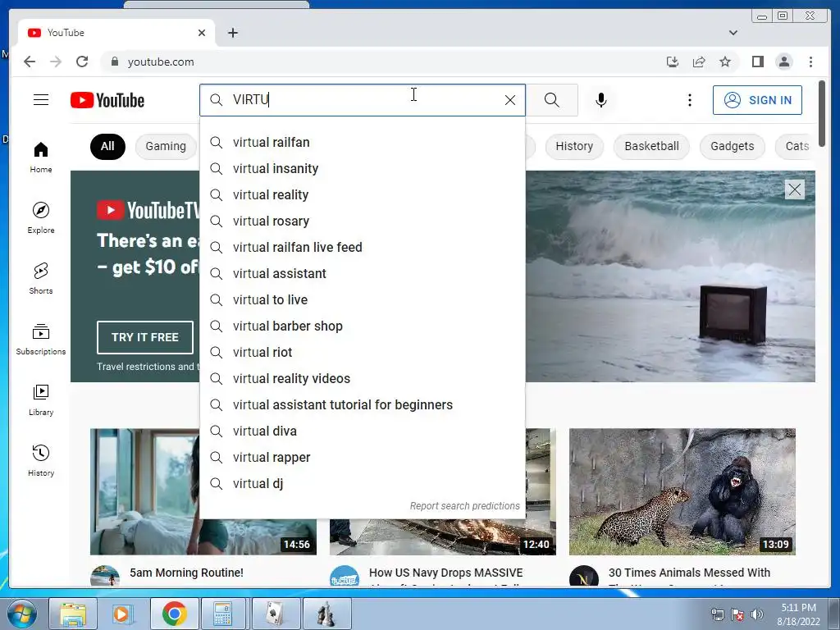Open Calculator from the taskbar
This screenshot has height=630, width=840.
(223, 614)
